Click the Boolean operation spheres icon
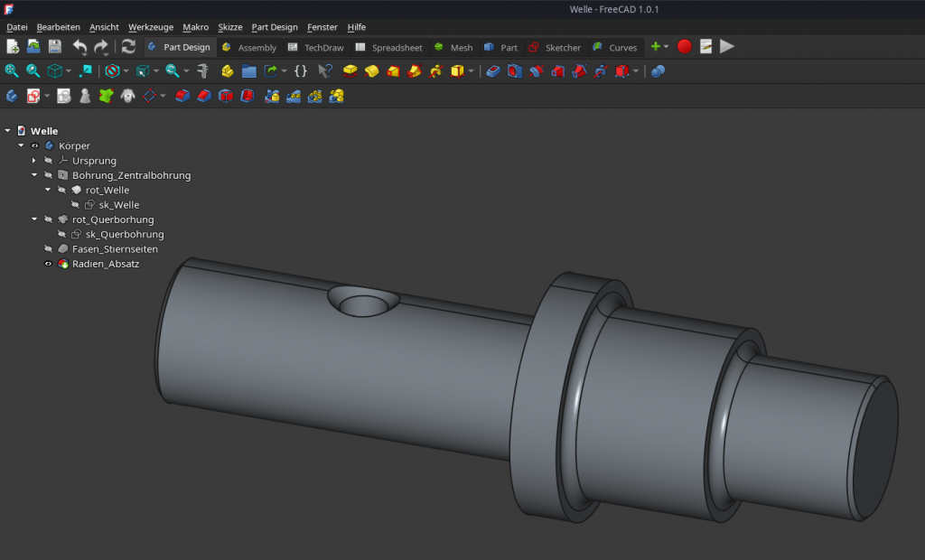Viewport: 925px width, 560px height. point(659,70)
